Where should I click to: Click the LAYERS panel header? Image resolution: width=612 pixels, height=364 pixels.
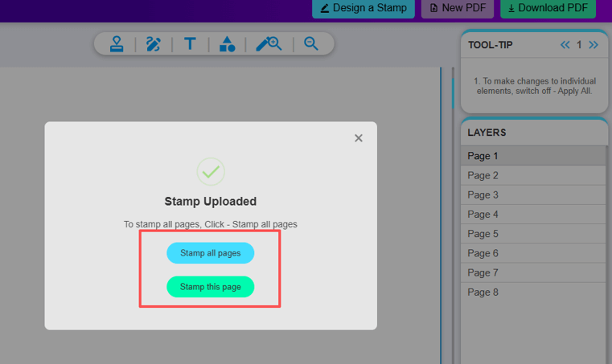534,133
